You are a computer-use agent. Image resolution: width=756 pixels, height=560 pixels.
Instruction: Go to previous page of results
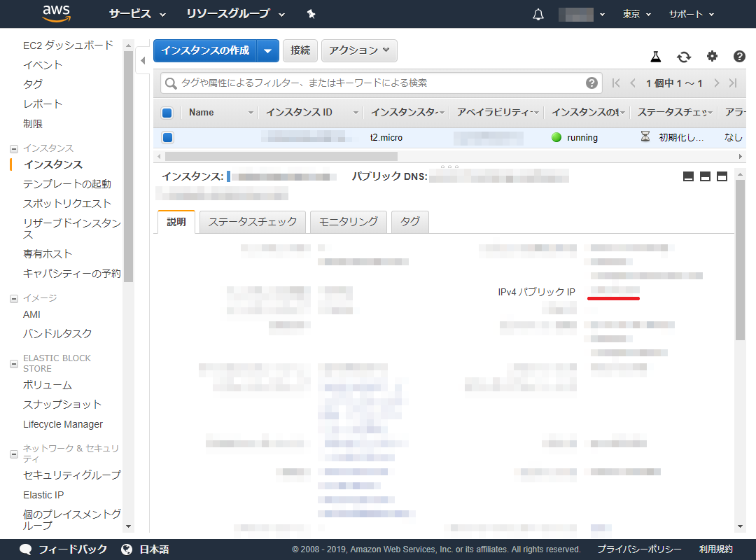633,83
